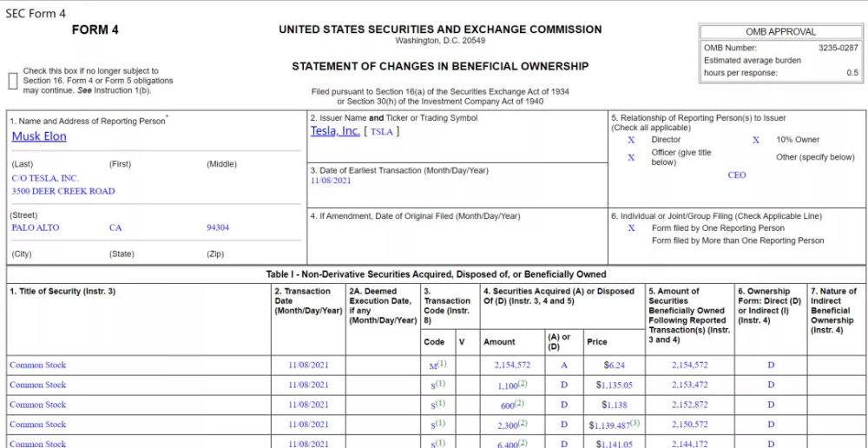
Task: Click the price $6.24
Action: (615, 365)
